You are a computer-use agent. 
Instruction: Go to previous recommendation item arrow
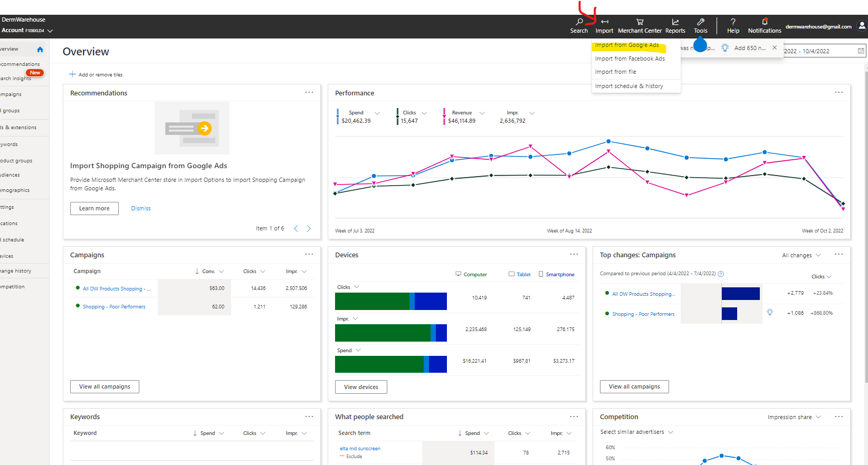(x=296, y=228)
